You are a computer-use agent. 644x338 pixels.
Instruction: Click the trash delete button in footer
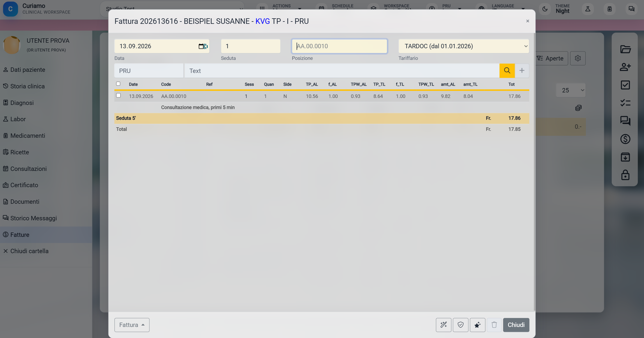tap(494, 325)
